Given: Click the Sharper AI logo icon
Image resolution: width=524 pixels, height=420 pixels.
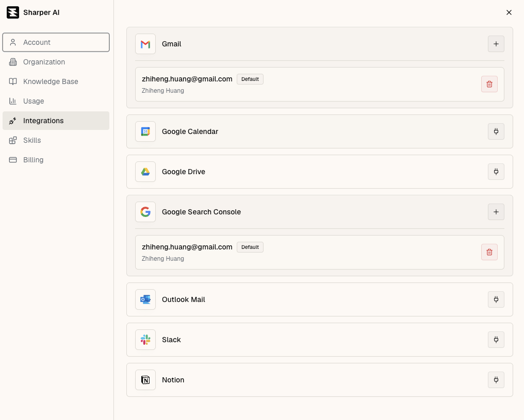Looking at the screenshot, I should point(13,12).
